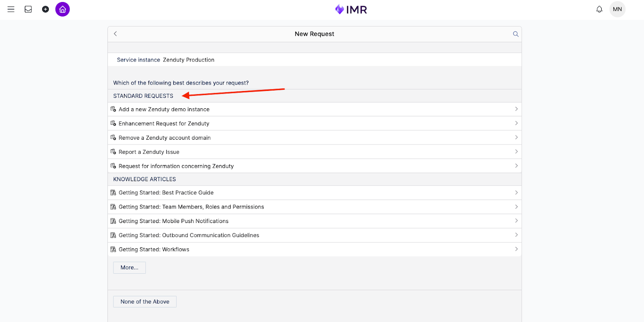Expand chevron for Request for information concerning Zenduty

[516, 166]
